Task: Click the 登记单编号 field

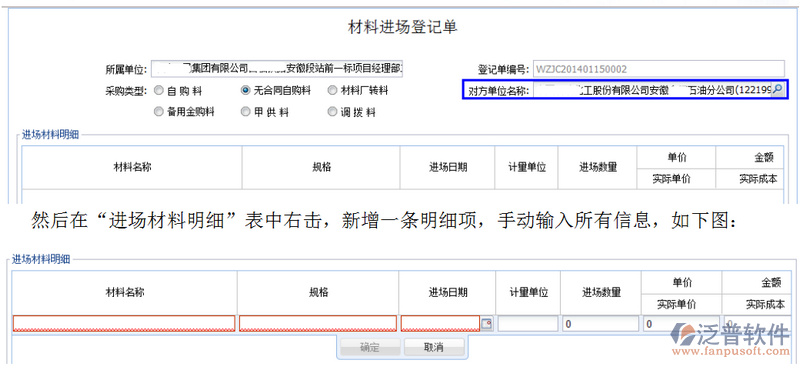Action: click(x=659, y=69)
